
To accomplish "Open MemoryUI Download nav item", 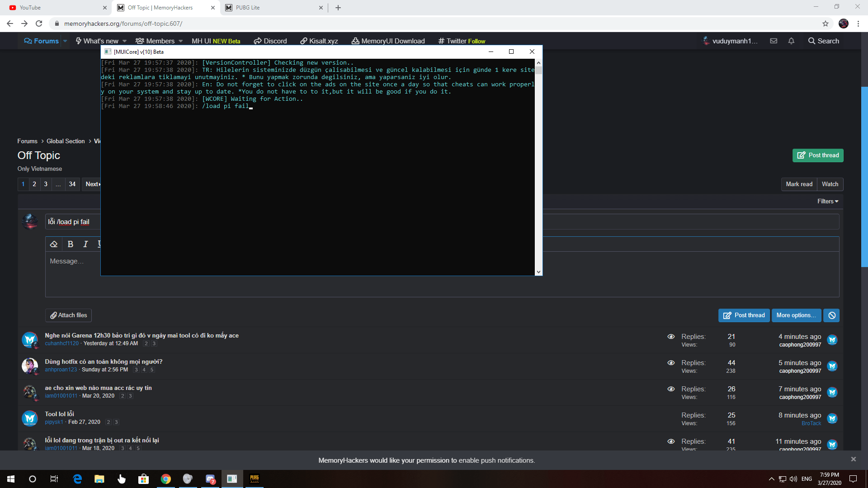I will pyautogui.click(x=388, y=41).
